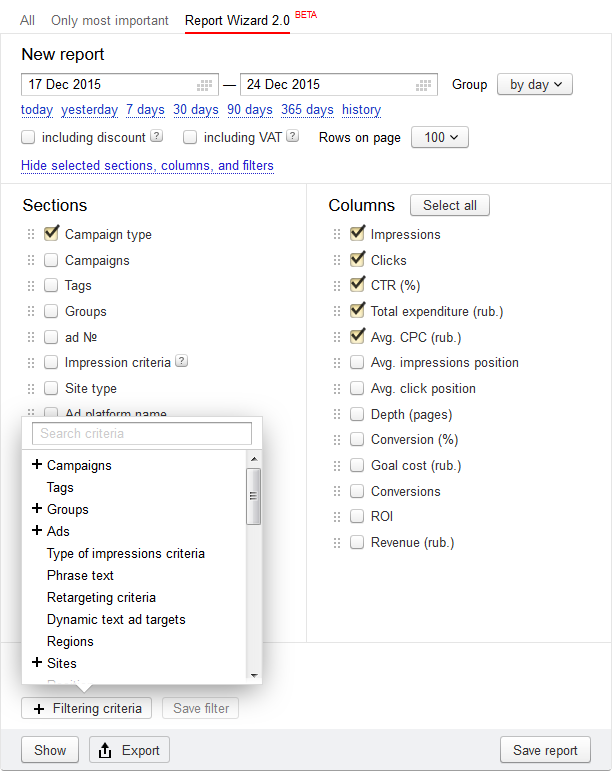Open the start date calendar icon
This screenshot has height=771, width=612.
tap(204, 85)
